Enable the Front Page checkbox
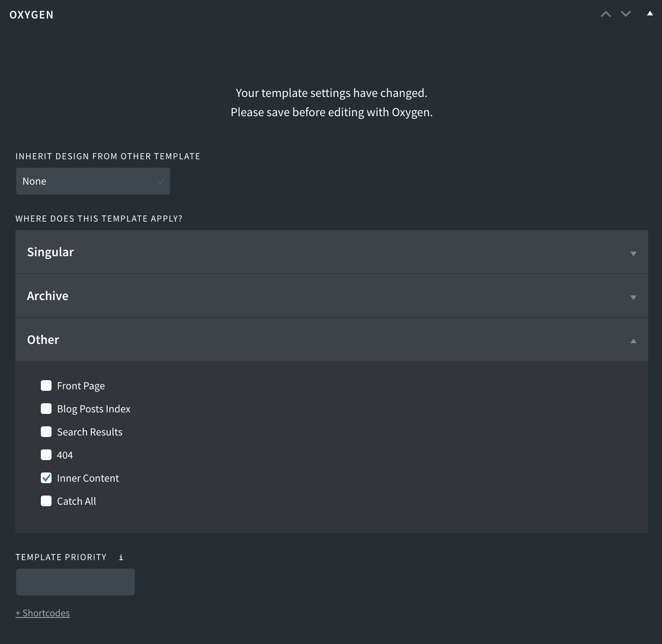Image resolution: width=662 pixels, height=644 pixels. [46, 385]
